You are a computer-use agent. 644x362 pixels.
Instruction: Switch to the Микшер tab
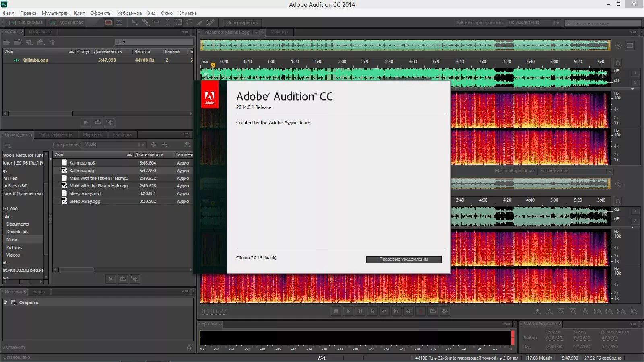coord(279,32)
